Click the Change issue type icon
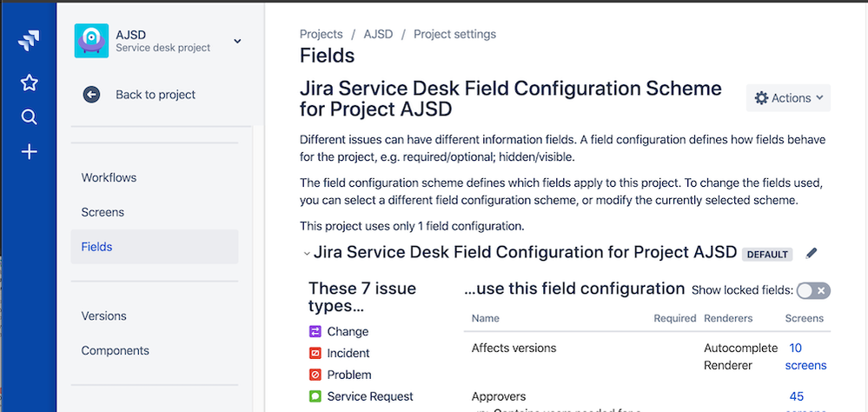 point(315,332)
